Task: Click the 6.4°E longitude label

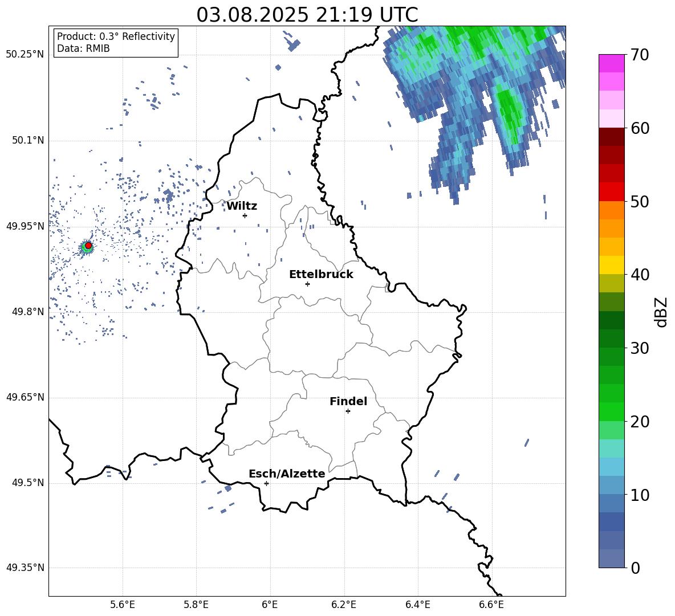Action: [417, 605]
